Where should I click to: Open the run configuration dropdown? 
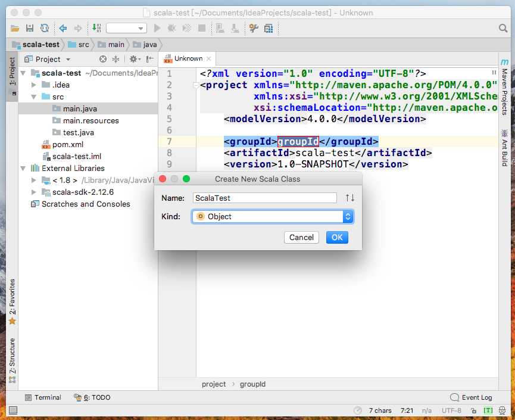coord(126,28)
